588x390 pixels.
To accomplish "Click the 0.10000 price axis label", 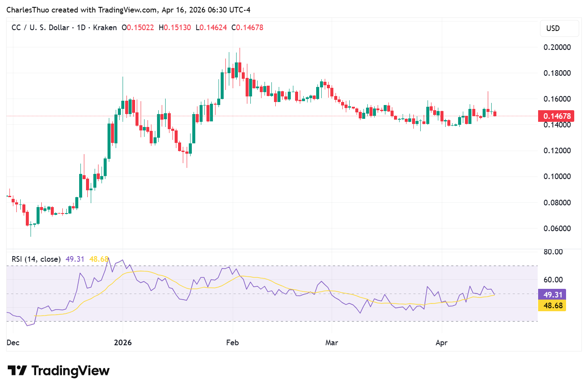I will 557,176.
